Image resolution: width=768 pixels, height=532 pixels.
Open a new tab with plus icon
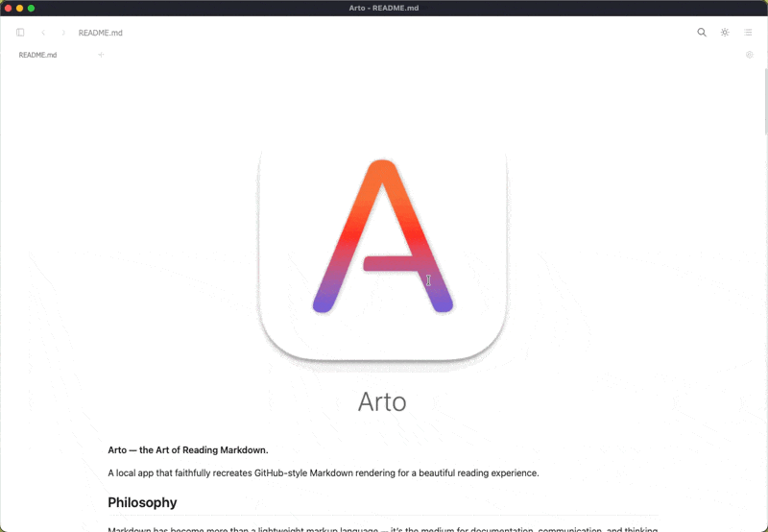(x=101, y=55)
